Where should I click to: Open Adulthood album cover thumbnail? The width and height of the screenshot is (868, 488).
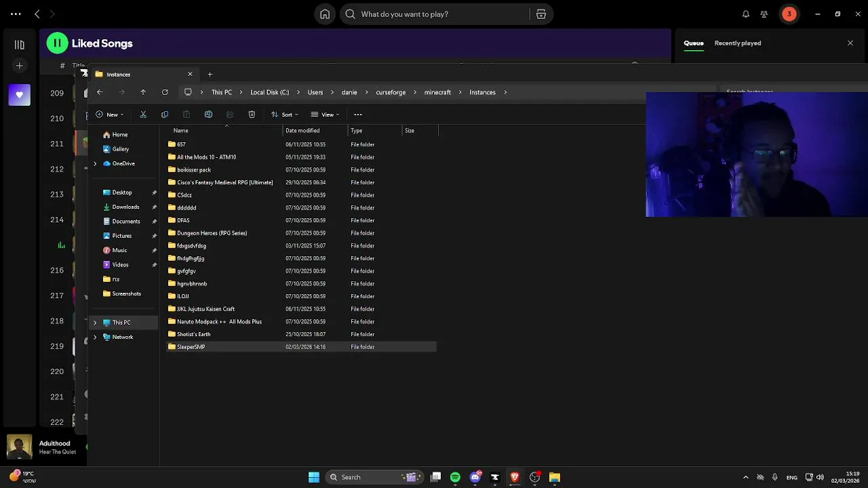tap(19, 447)
